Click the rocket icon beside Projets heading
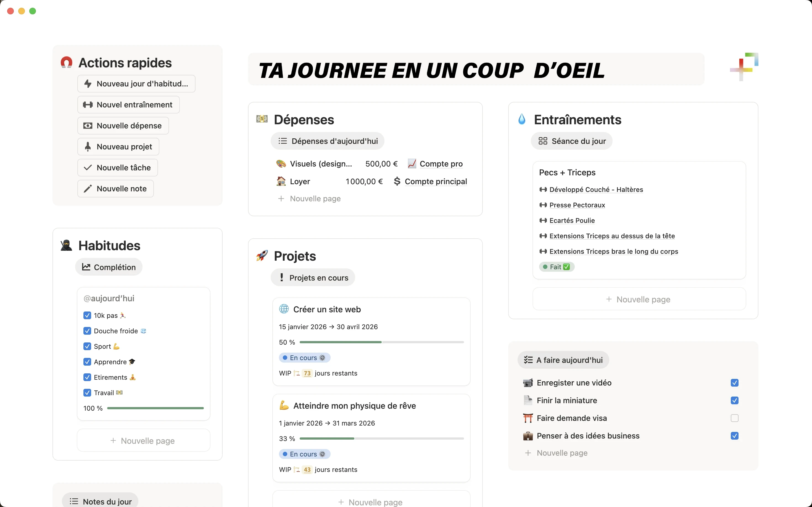The width and height of the screenshot is (812, 507). (x=262, y=256)
